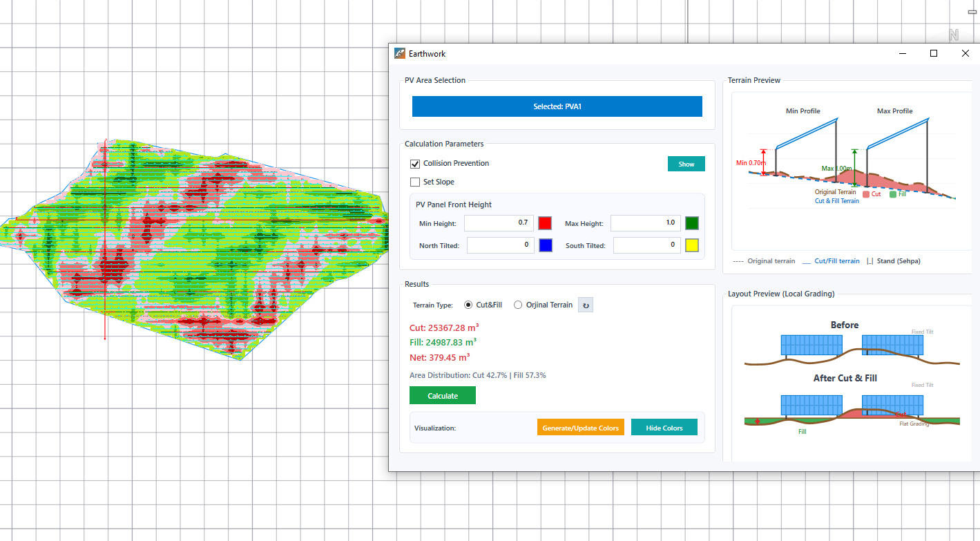980x541 pixels.
Task: Enable the Set Slope checkbox
Action: (415, 182)
